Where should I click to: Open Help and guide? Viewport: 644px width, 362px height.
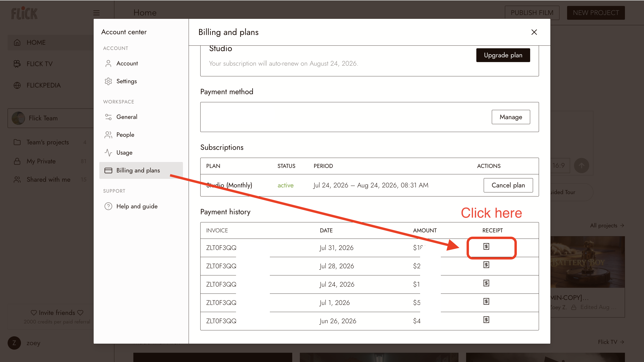pos(141,206)
